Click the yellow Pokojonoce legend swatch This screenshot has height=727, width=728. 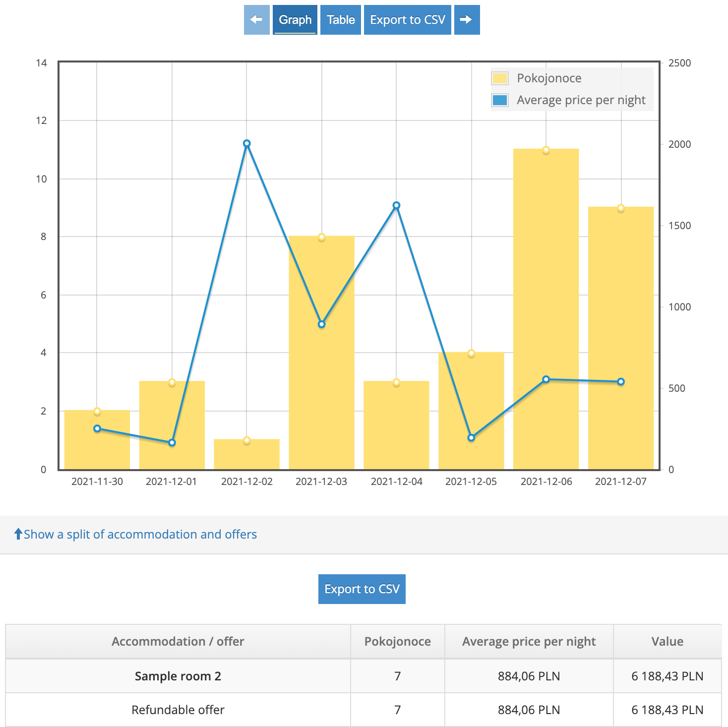pyautogui.click(x=500, y=78)
